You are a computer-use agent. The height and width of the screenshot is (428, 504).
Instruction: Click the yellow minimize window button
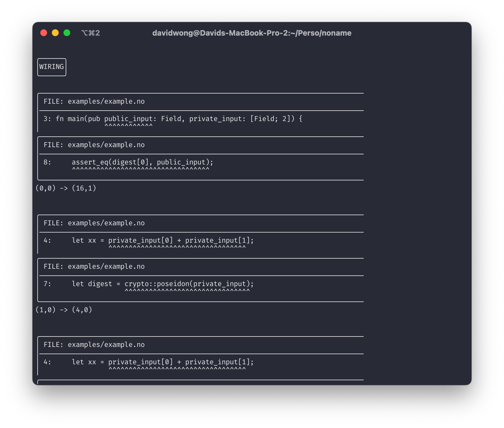click(55, 33)
